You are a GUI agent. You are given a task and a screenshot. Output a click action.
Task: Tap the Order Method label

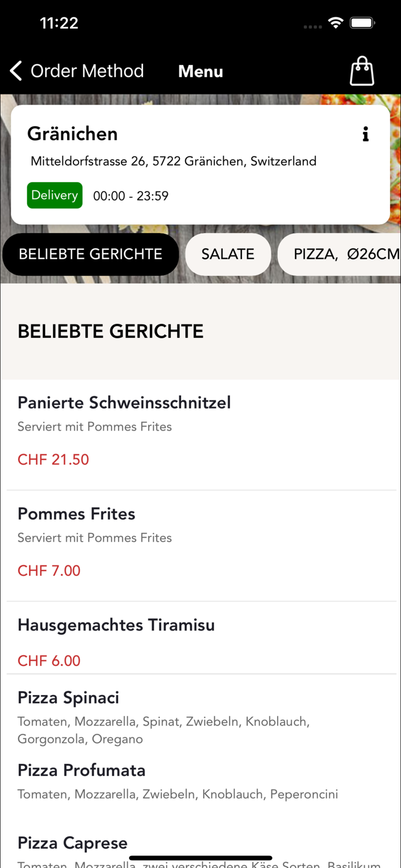(87, 71)
